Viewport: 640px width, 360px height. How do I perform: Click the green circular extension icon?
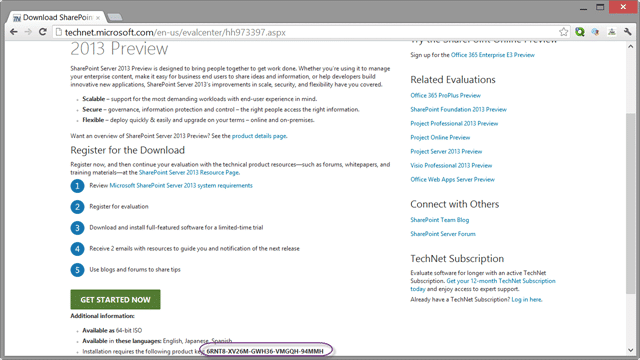point(580,32)
